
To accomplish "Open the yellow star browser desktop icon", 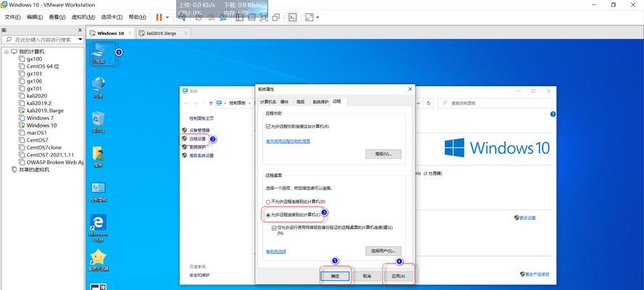I will click(x=99, y=260).
